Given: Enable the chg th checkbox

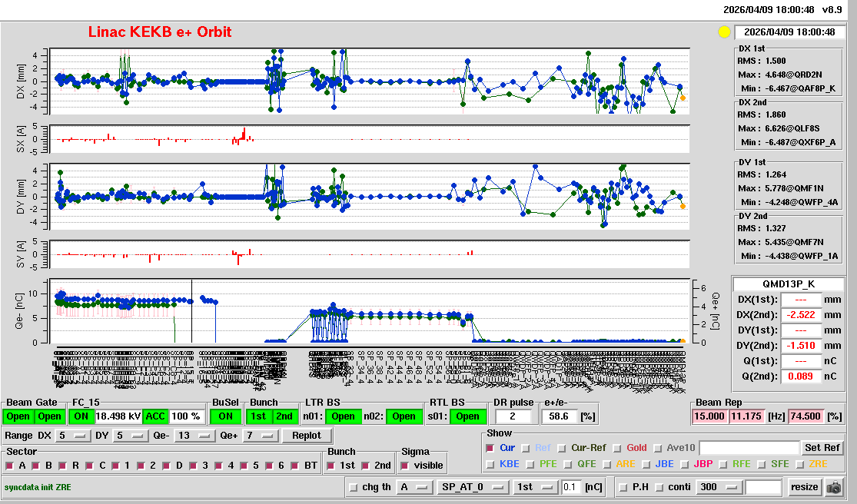Looking at the screenshot, I should coord(354,487).
